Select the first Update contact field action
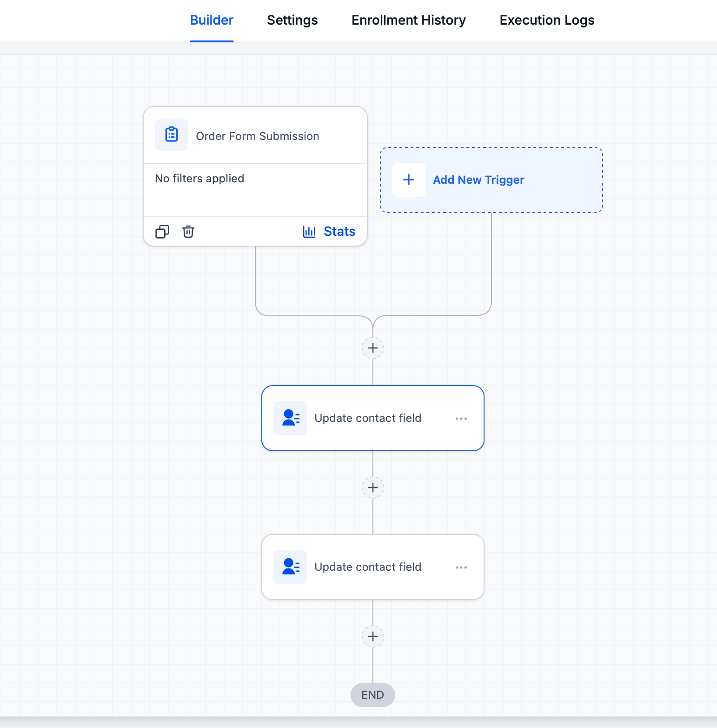The image size is (717, 728). [x=373, y=418]
